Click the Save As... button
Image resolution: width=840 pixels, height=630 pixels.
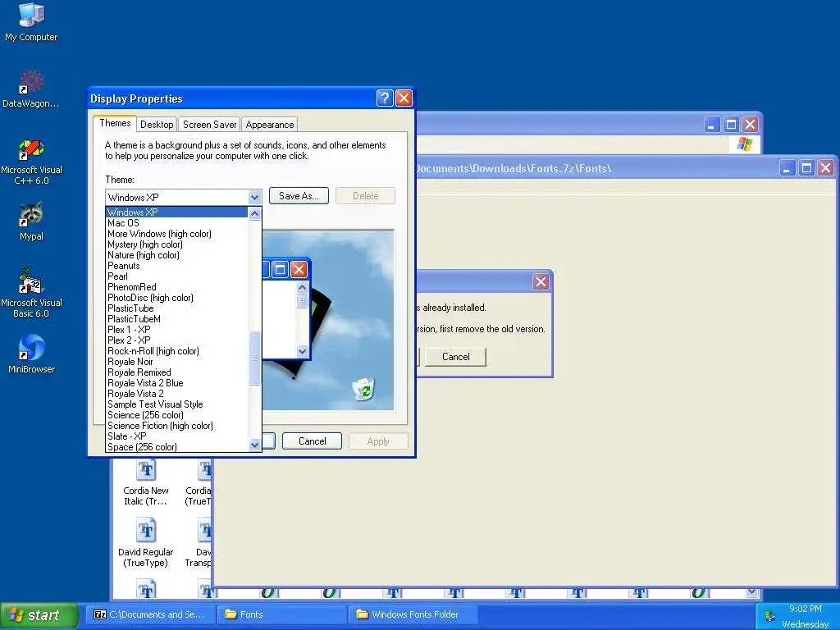click(299, 196)
